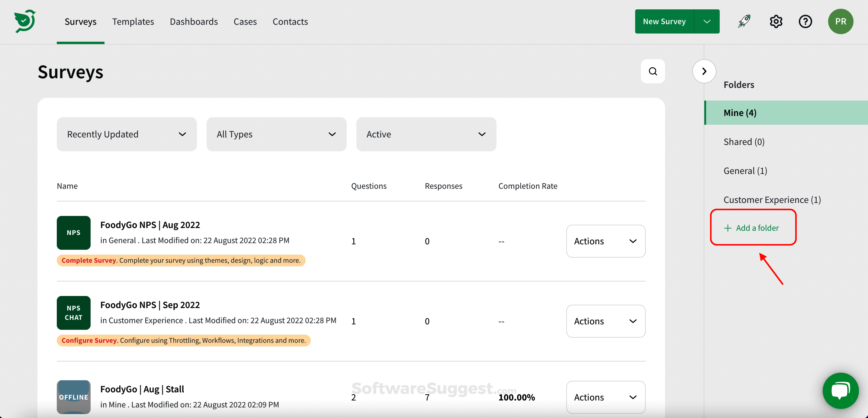Open the All Types filter dropdown
The image size is (868, 418).
pos(276,134)
